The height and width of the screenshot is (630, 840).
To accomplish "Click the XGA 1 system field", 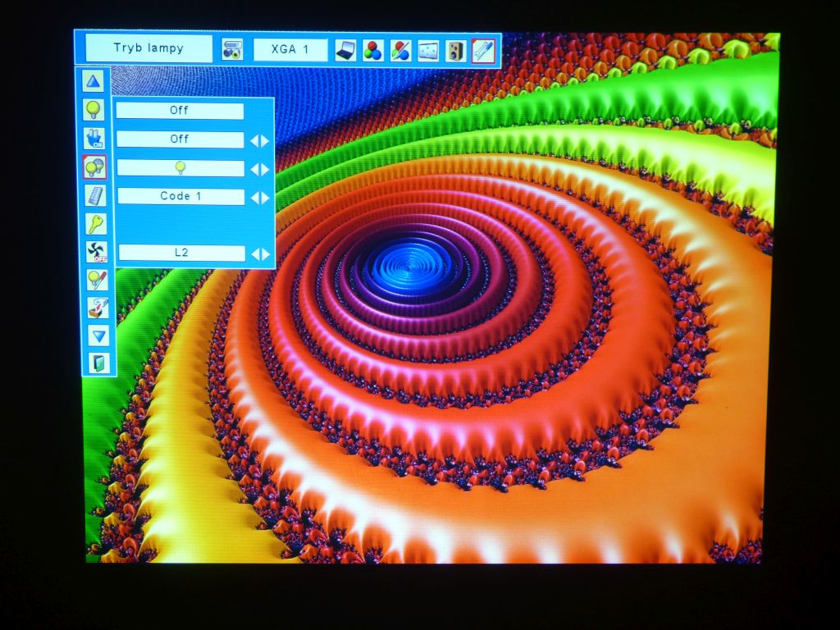I will (x=290, y=50).
